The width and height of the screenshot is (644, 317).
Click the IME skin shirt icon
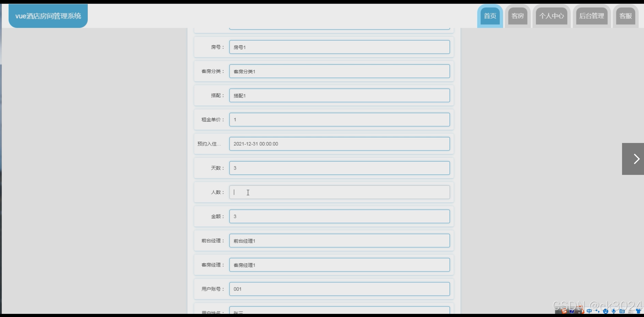tap(638, 311)
